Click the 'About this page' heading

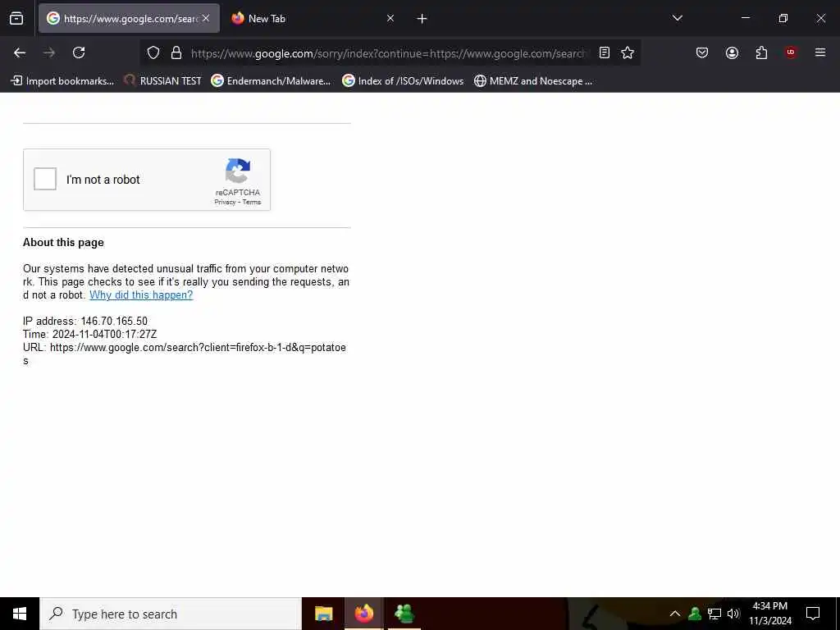point(63,242)
